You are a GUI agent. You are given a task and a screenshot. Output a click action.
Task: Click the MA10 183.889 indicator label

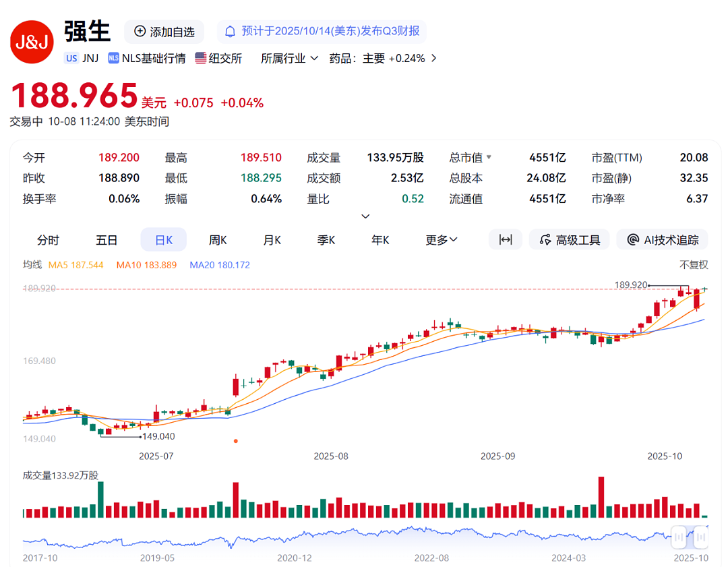(146, 265)
